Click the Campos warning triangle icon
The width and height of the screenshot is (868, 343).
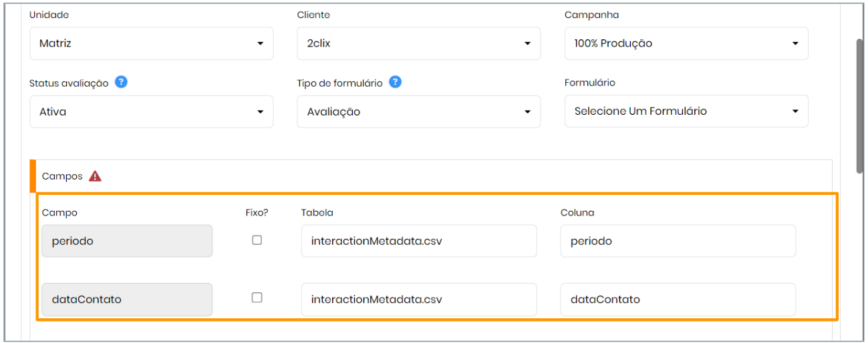pos(95,176)
